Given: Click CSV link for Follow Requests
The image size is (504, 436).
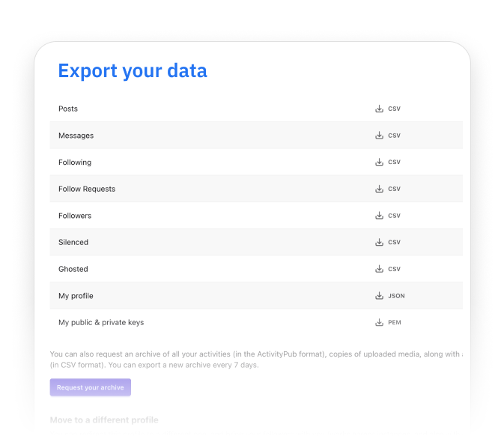Looking at the screenshot, I should coord(394,189).
